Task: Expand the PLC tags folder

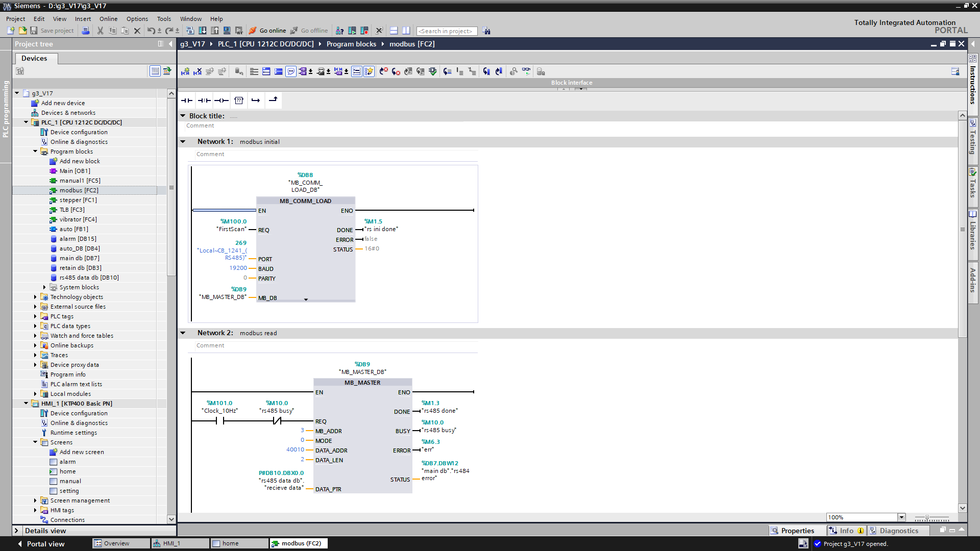Action: (35, 316)
